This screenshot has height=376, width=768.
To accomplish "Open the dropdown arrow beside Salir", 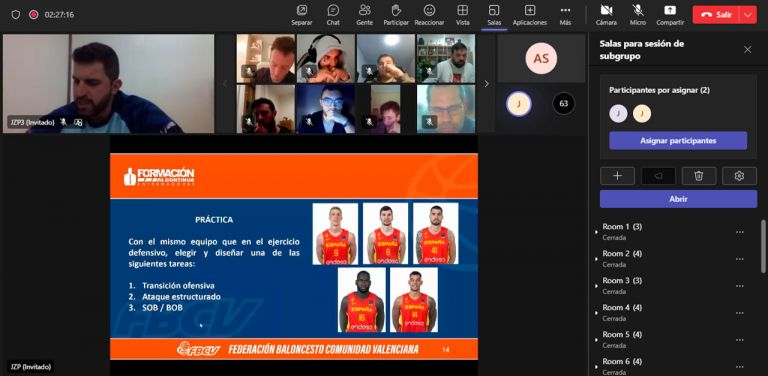I will pos(748,15).
